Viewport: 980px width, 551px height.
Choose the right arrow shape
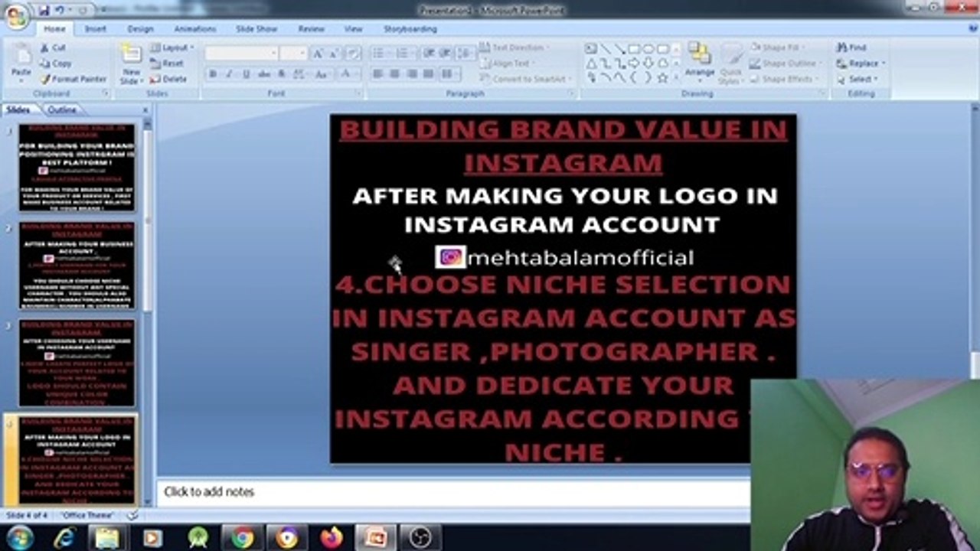(x=634, y=64)
